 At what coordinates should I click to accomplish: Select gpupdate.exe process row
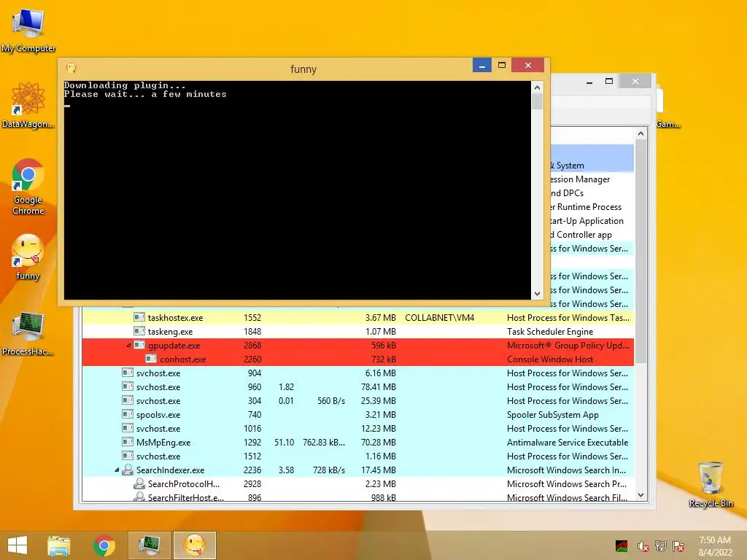[x=357, y=345]
